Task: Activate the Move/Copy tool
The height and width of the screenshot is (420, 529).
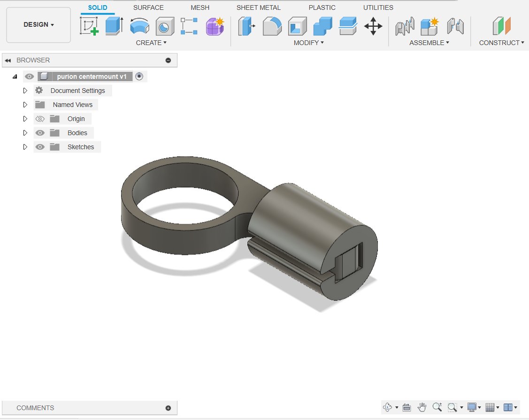Action: pos(373,26)
